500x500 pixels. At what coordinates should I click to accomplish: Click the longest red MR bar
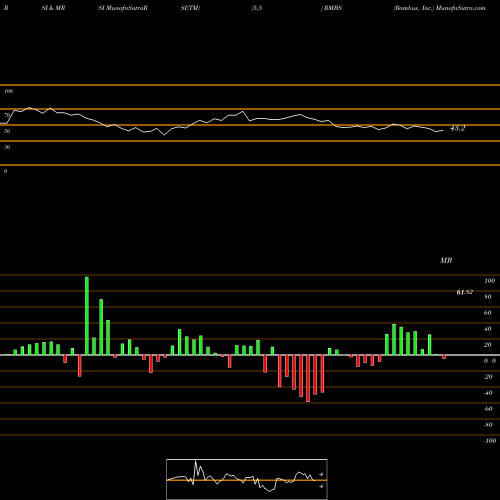click(308, 378)
